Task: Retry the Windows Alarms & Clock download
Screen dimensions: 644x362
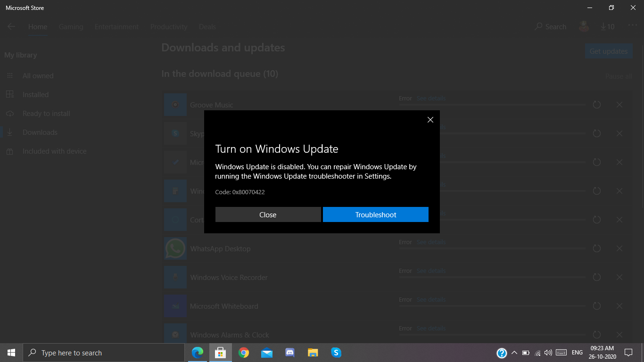Action: 596,335
